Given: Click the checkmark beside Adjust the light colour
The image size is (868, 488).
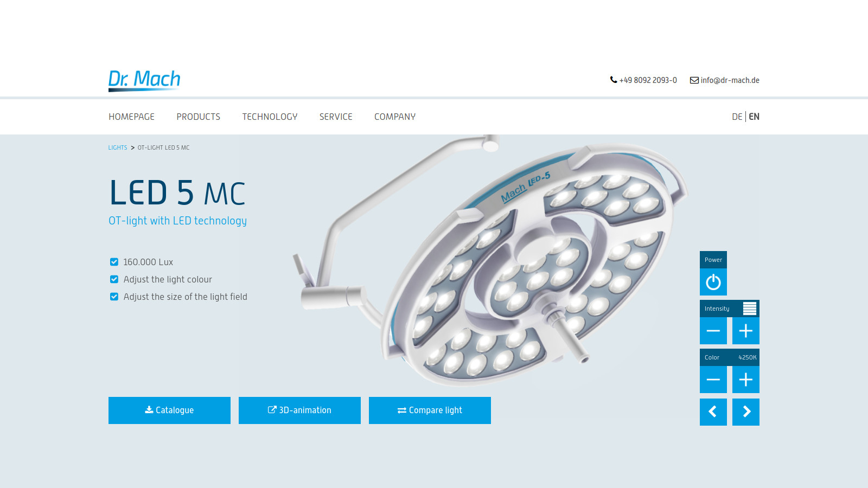Looking at the screenshot, I should (x=114, y=279).
